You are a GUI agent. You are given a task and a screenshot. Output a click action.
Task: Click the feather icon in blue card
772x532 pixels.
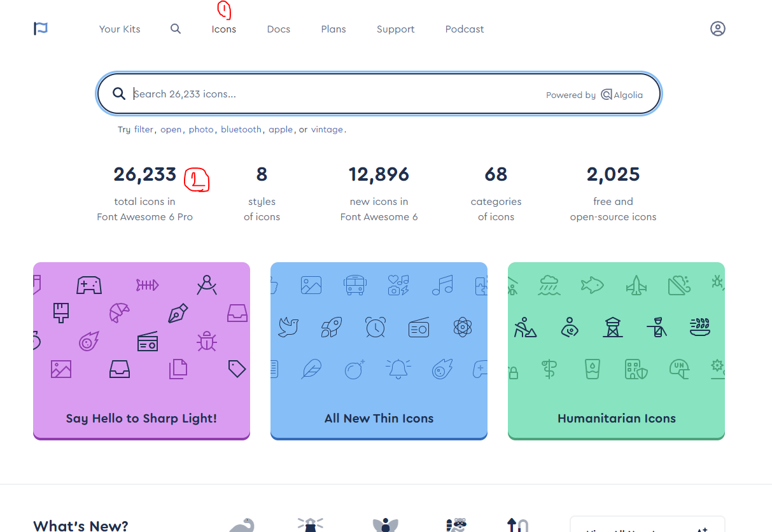pos(311,369)
